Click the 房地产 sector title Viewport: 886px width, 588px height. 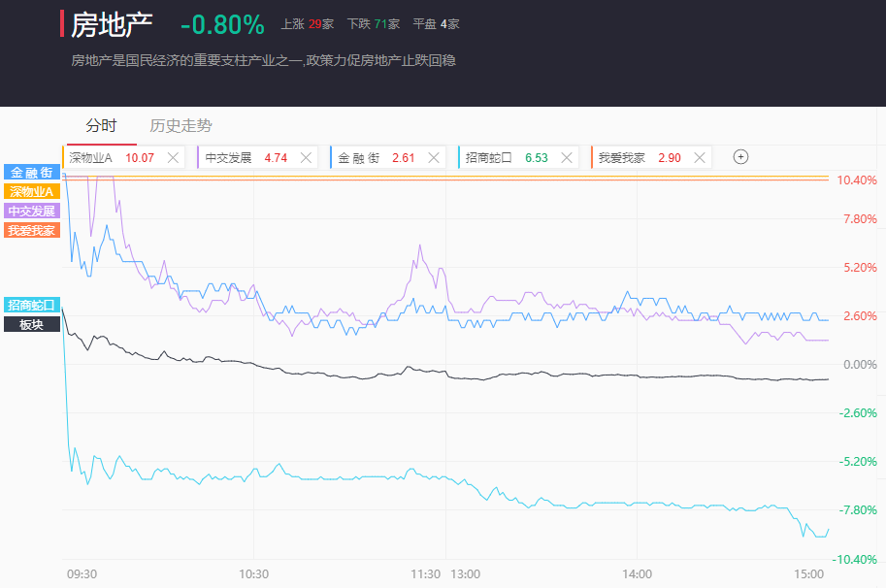tap(112, 25)
